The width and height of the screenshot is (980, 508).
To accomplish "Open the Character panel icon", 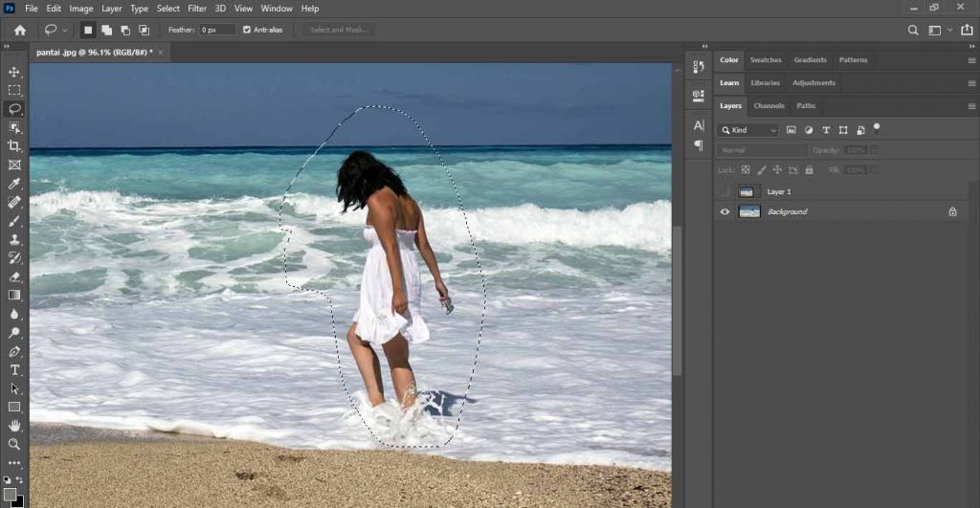I will pyautogui.click(x=699, y=125).
